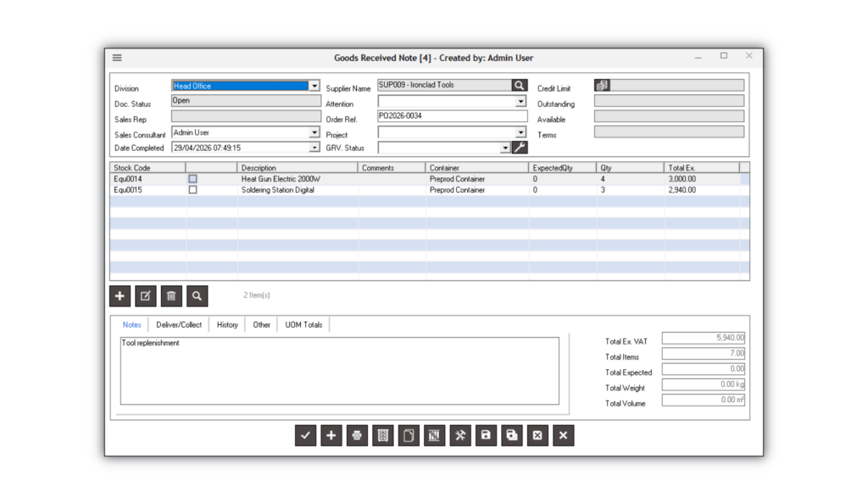Click the ExpectedQty column header
This screenshot has width=868, height=504.
click(563, 167)
